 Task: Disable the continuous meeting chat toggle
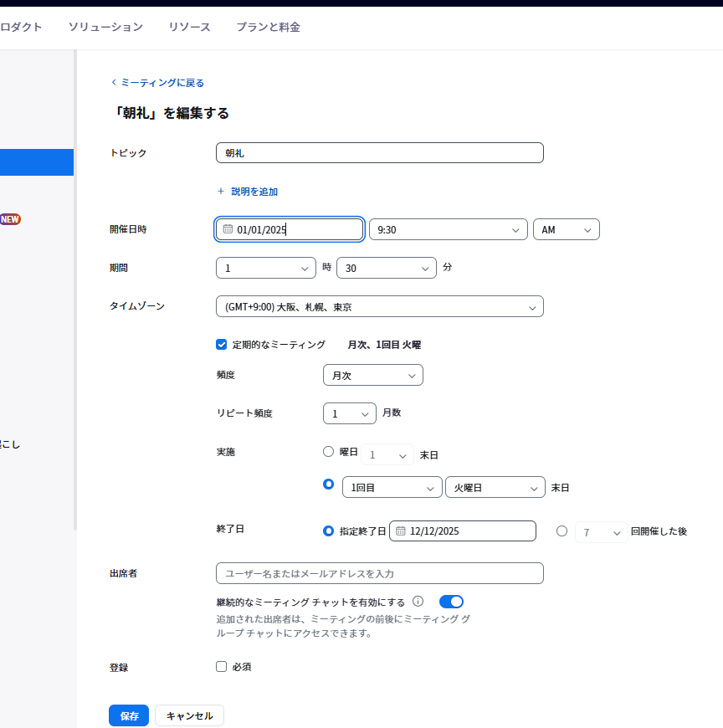pyautogui.click(x=451, y=602)
